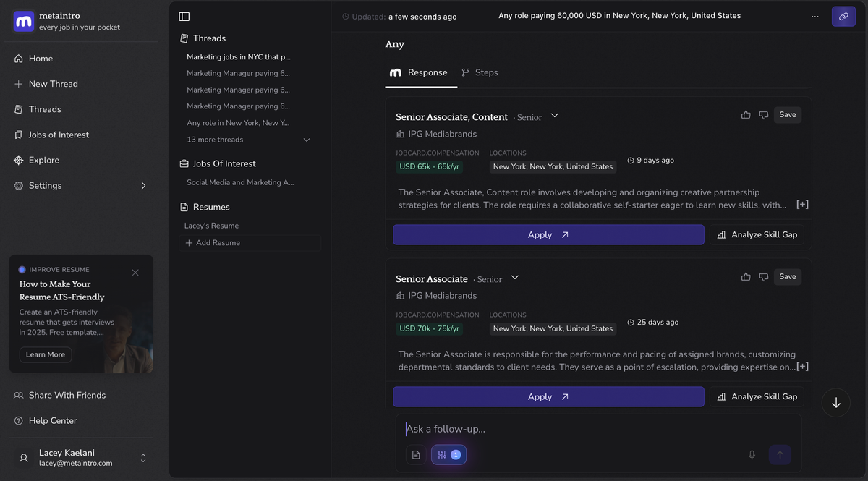
Task: Expand the Lacey Kaelani account menu
Action: point(142,457)
